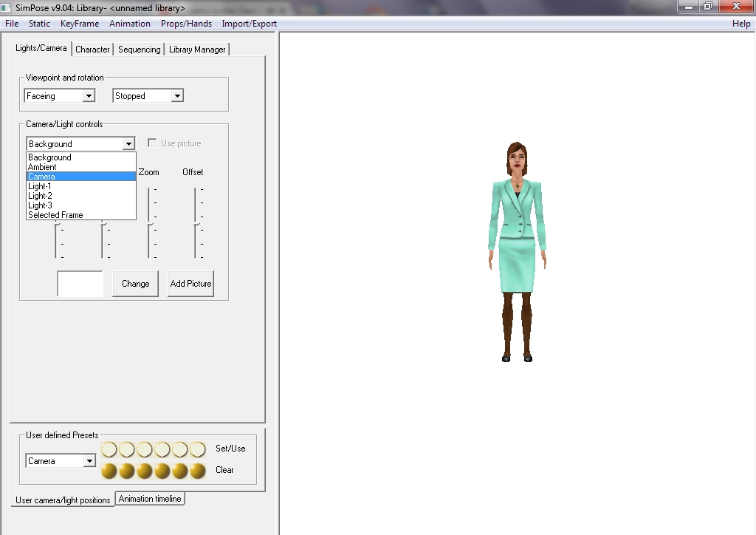Image resolution: width=756 pixels, height=535 pixels.
Task: Click the last gold Clear preset ball
Action: click(x=198, y=471)
